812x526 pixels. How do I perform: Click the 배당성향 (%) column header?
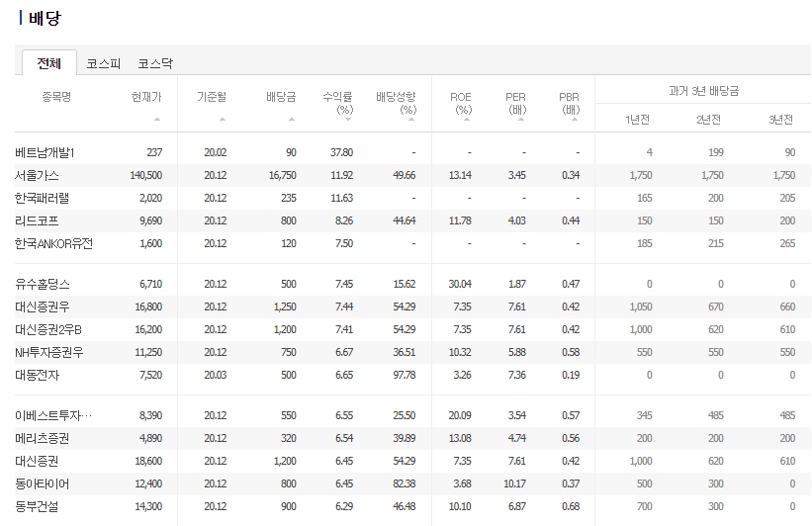click(x=397, y=103)
